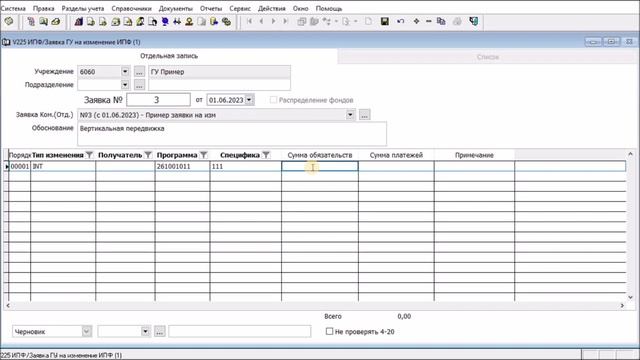640x360 pixels.
Task: Select the Отдельная запись tab
Action: click(x=169, y=56)
